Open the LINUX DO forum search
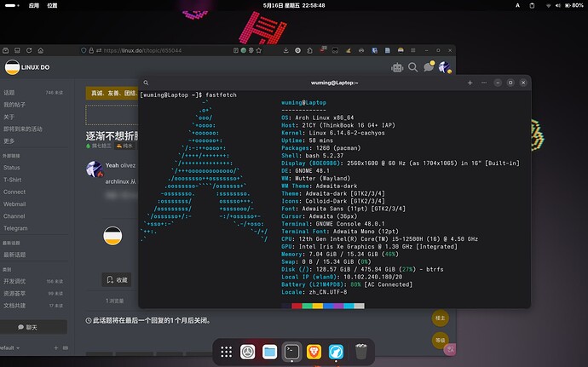This screenshot has width=588, height=367. click(412, 67)
